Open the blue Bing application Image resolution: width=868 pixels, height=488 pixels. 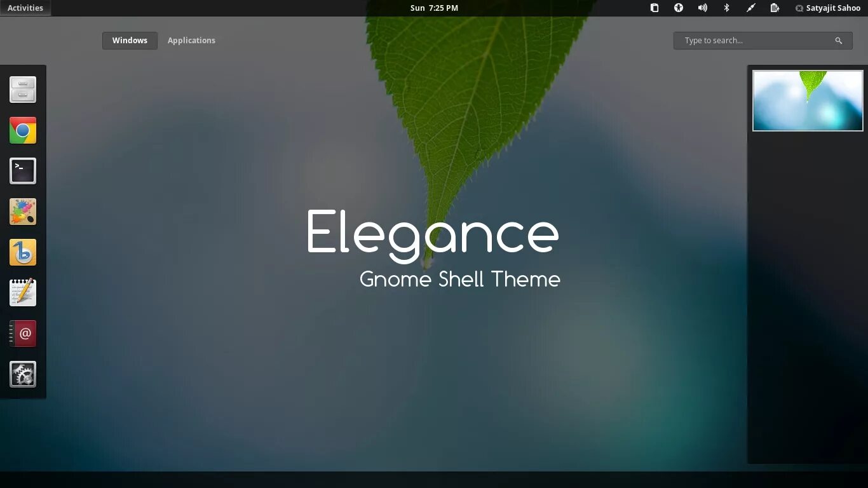[23, 252]
